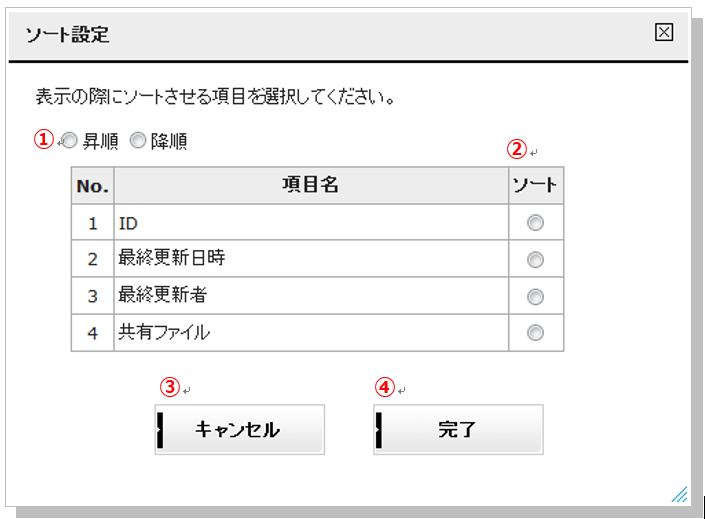The width and height of the screenshot is (705, 519).
Task: Click the ソート column header
Action: coord(536,185)
